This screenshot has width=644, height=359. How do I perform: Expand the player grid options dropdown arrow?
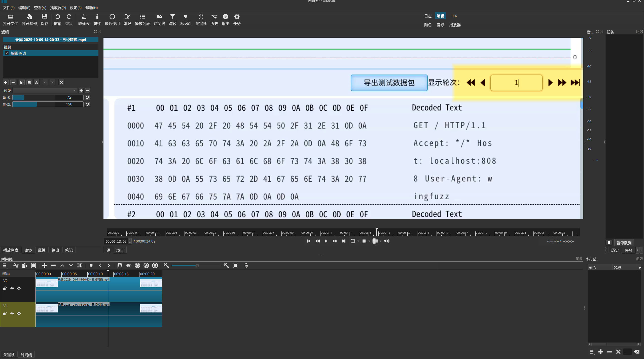click(380, 241)
